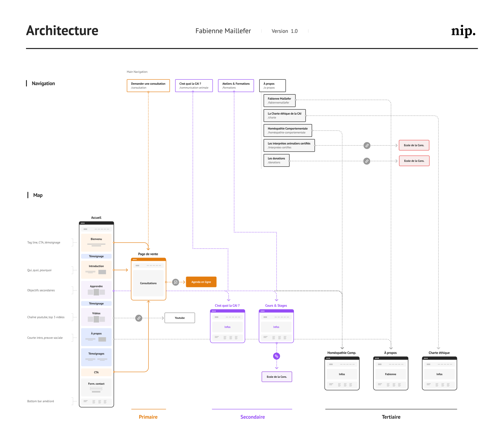This screenshot has width=504, height=443.
Task: Click the external-link icon before Agenda en ligne
Action: [x=175, y=282]
